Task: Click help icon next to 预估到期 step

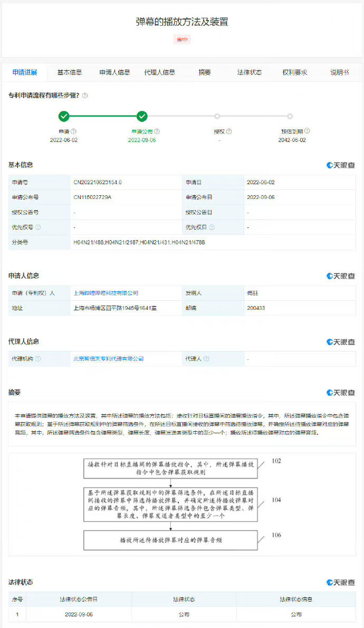Action: 307,131
